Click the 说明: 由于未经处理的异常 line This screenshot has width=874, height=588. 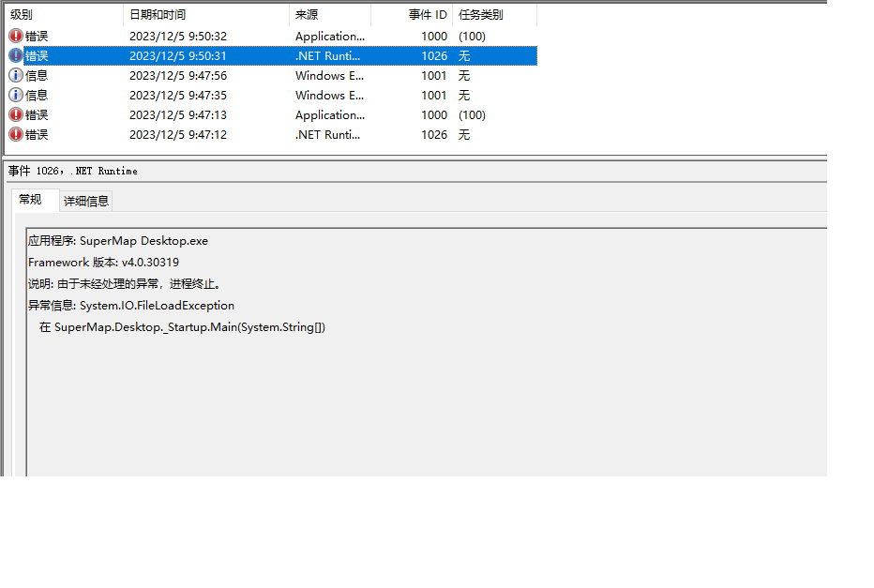[126, 284]
